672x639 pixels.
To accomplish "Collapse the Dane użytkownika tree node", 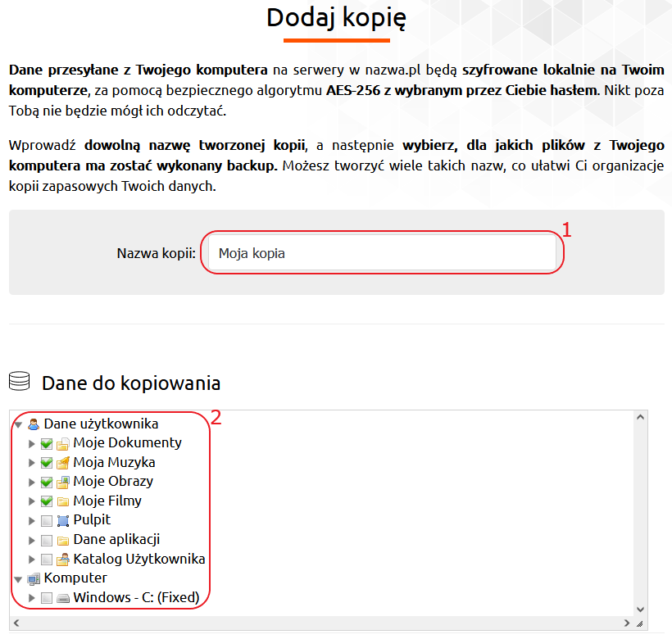I will point(18,425).
